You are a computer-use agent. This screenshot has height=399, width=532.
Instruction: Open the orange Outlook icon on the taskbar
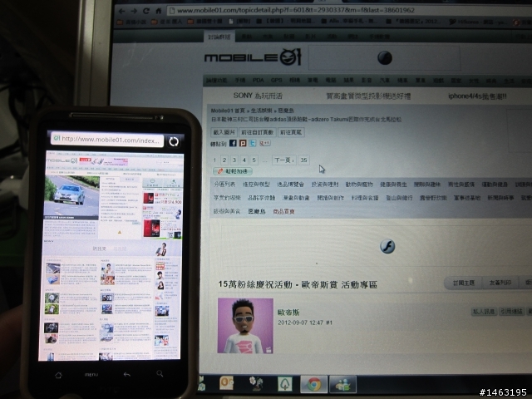click(227, 383)
